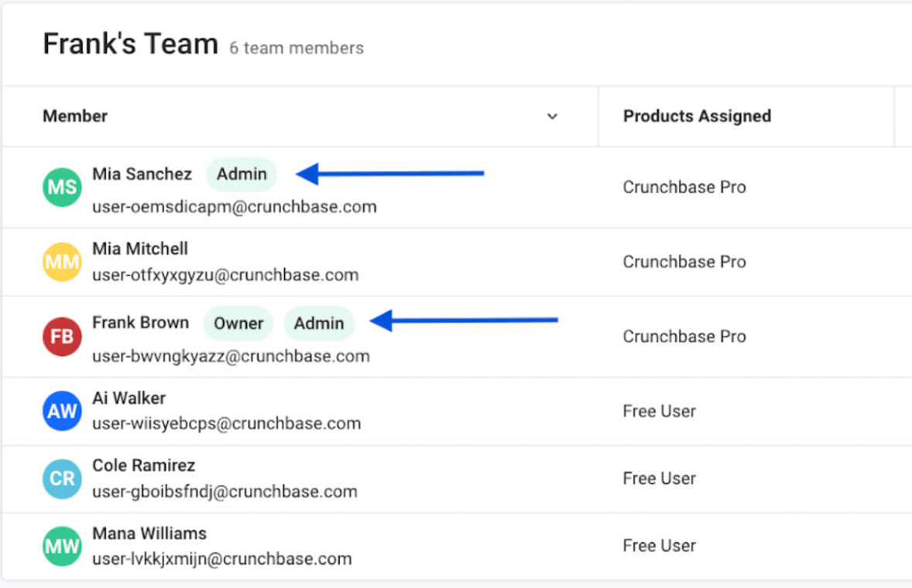Click the CR avatar for Cole Ramirez

coord(62,479)
